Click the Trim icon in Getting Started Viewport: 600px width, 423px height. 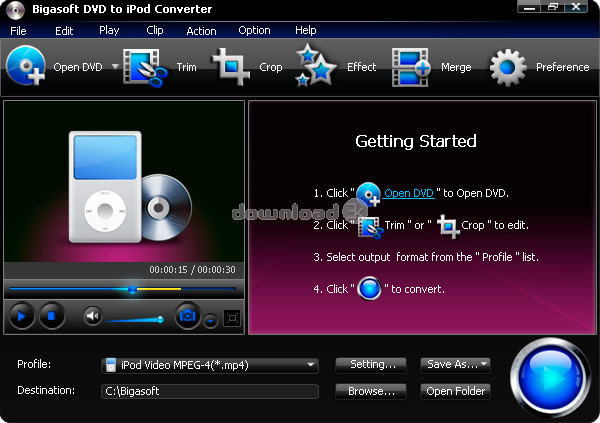[x=370, y=227]
